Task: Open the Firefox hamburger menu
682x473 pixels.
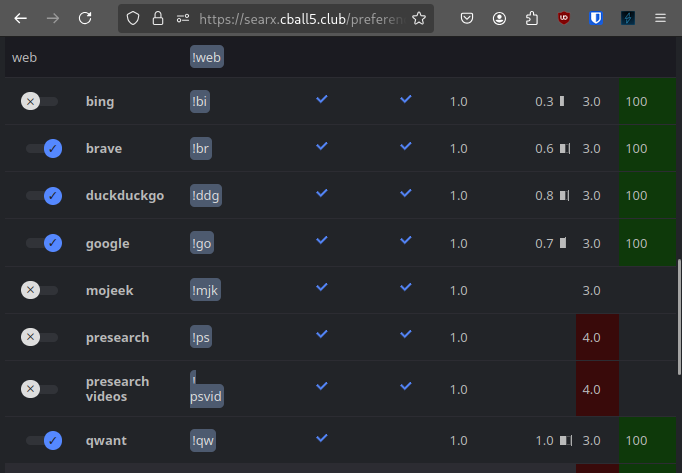Action: (660, 18)
